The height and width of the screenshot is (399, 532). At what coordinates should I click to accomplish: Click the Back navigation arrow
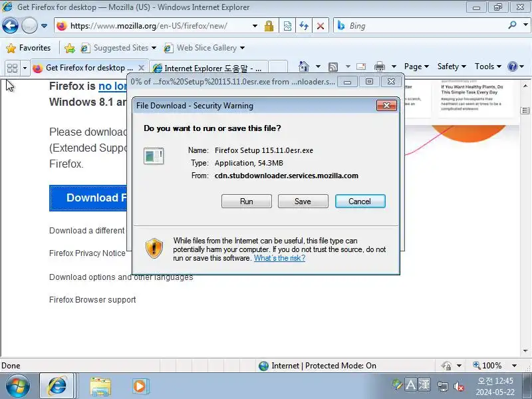click(10, 25)
